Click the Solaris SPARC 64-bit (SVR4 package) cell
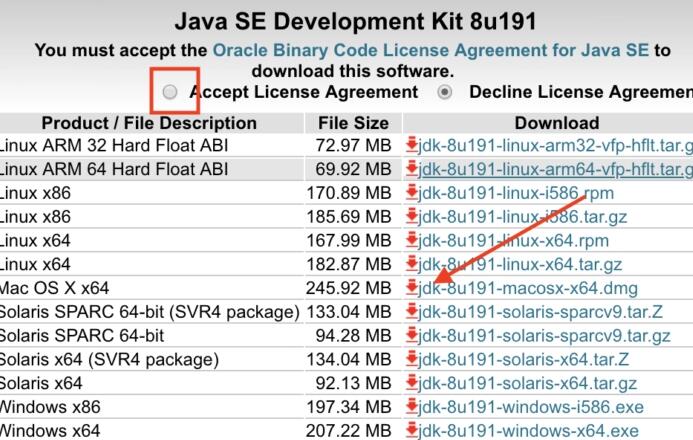Screen dimensions: 693x440 coord(150,312)
